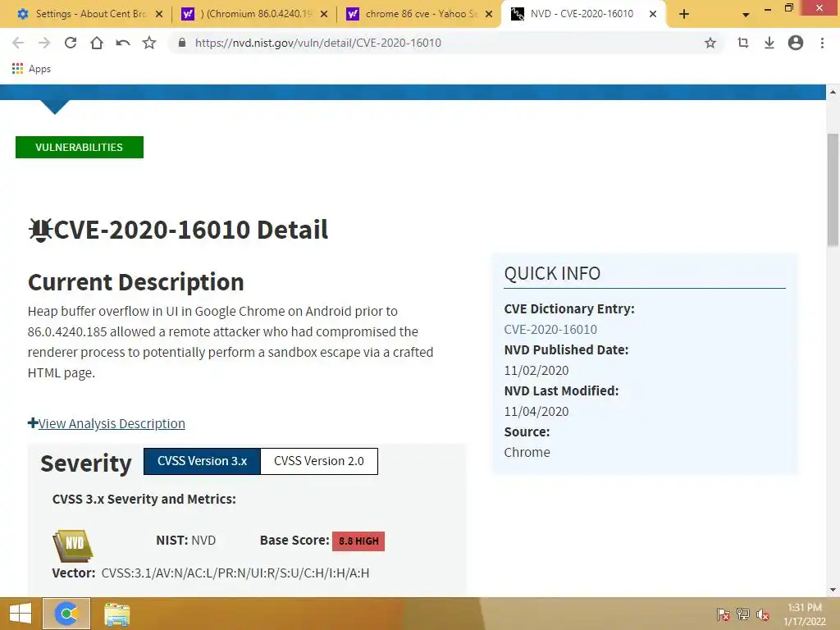The image size is (840, 630).
Task: Open a new tab with plus button
Action: point(684,14)
